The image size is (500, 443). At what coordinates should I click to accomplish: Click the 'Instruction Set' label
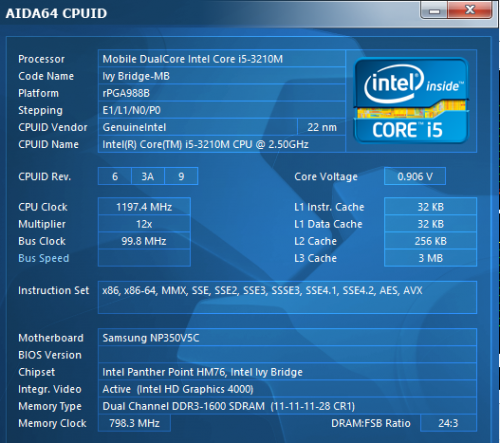pyautogui.click(x=54, y=290)
